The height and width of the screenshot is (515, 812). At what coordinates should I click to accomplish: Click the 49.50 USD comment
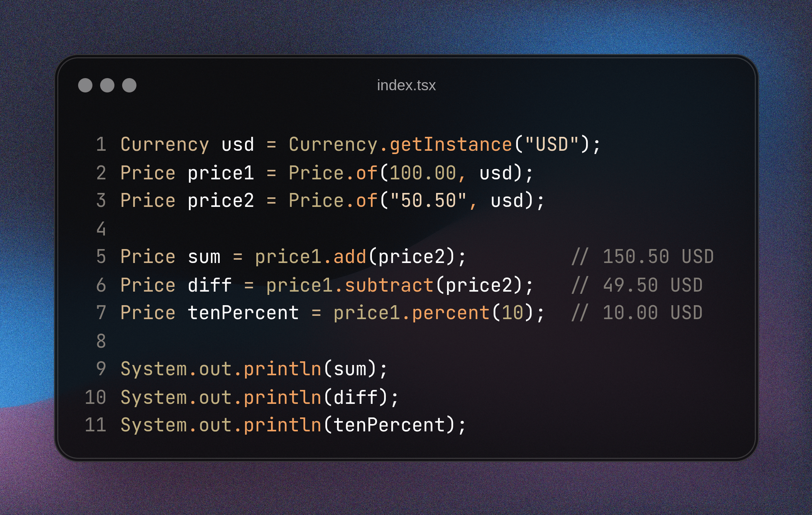(x=637, y=285)
